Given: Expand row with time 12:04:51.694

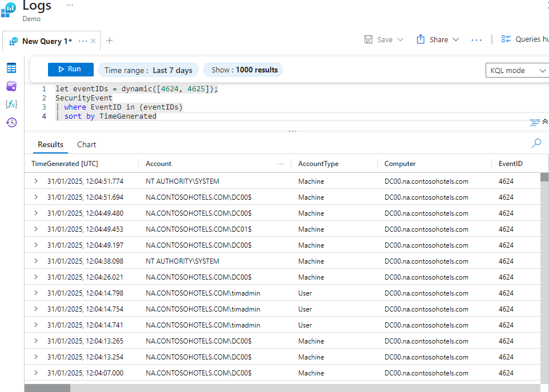Looking at the screenshot, I should [x=36, y=197].
